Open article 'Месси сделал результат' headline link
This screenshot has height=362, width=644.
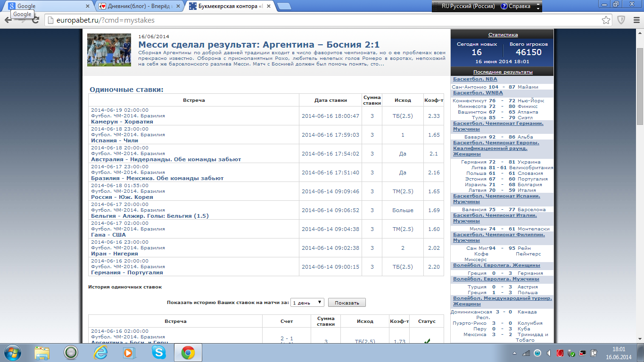[259, 45]
